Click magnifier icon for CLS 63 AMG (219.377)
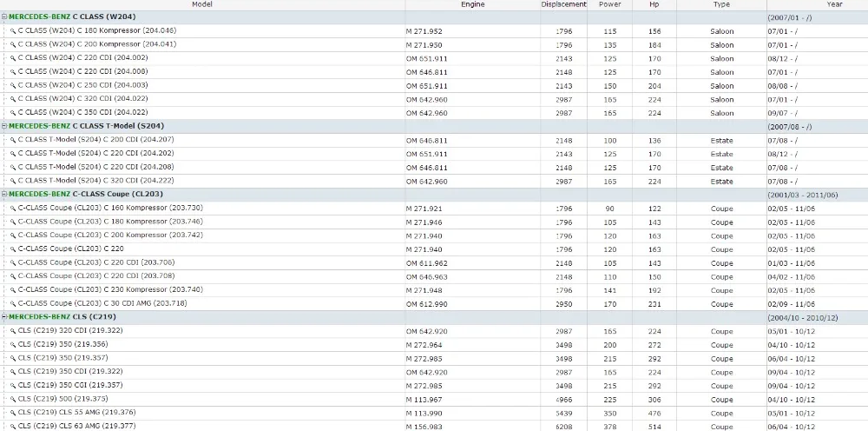 (x=13, y=427)
